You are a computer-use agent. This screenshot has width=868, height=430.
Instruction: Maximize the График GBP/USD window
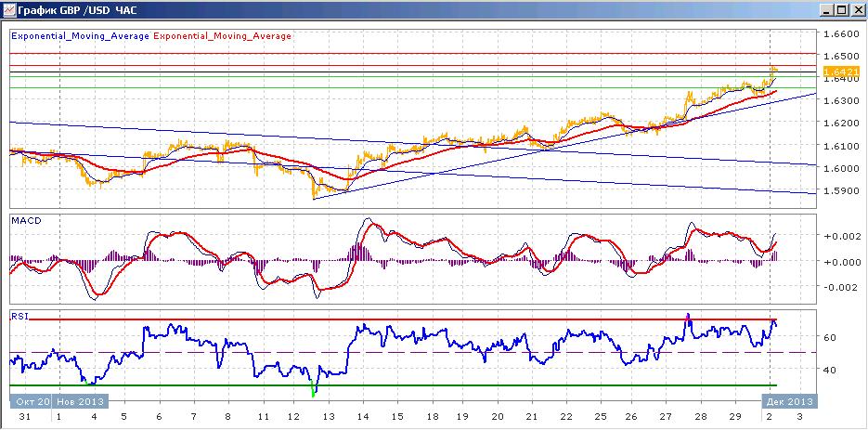(841, 10)
